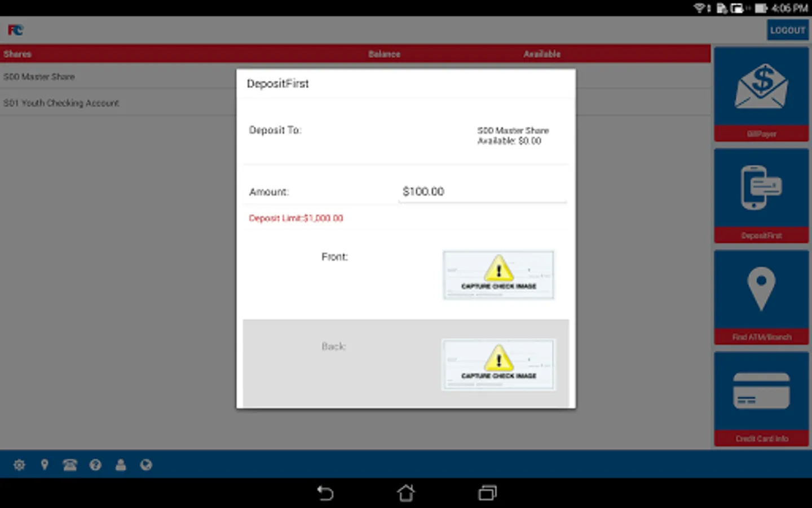This screenshot has height=508, width=812.
Task: Click the Balance column header
Action: click(385, 54)
